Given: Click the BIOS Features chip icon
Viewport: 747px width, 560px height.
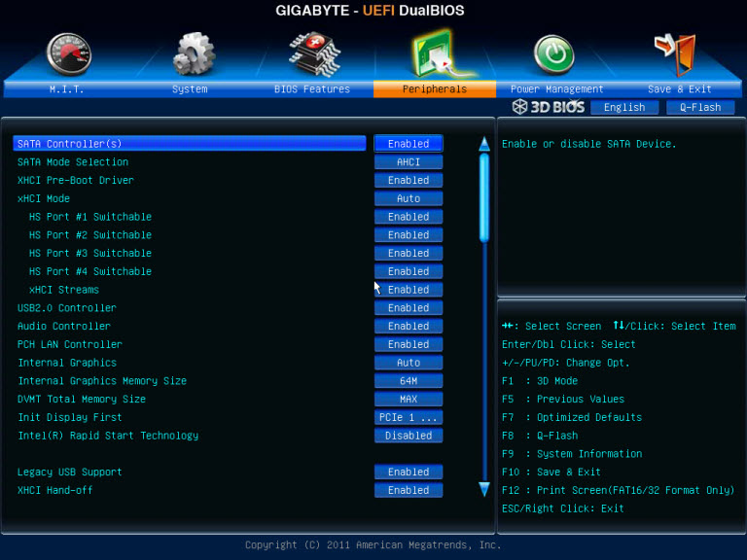Looking at the screenshot, I should (x=314, y=54).
